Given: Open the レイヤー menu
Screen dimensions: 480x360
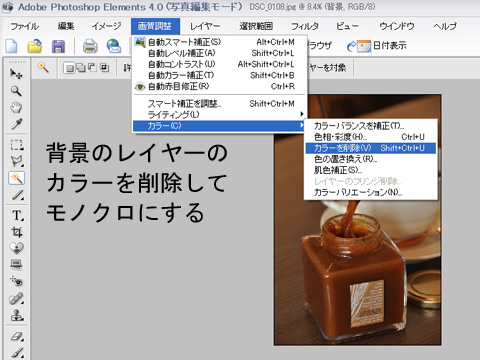Looking at the screenshot, I should 205,26.
